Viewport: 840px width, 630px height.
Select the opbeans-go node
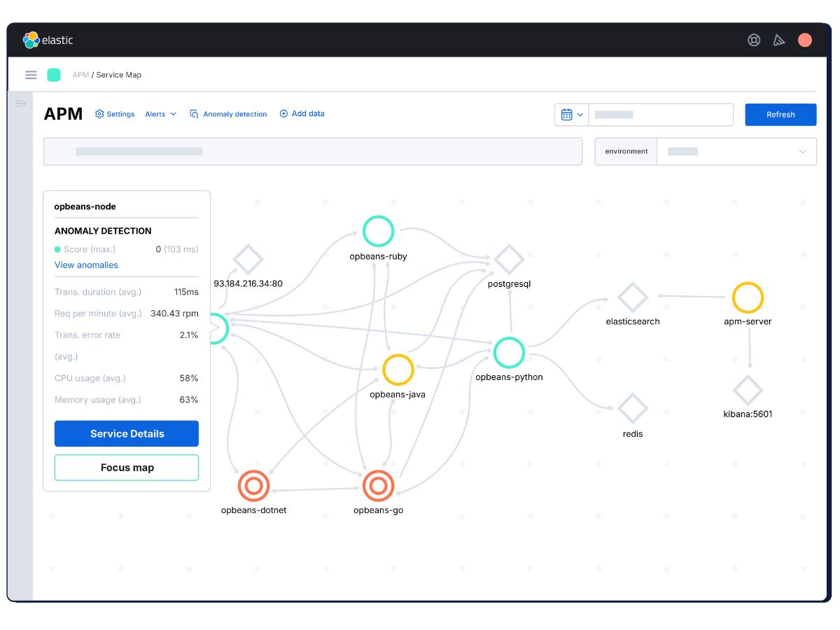(378, 484)
